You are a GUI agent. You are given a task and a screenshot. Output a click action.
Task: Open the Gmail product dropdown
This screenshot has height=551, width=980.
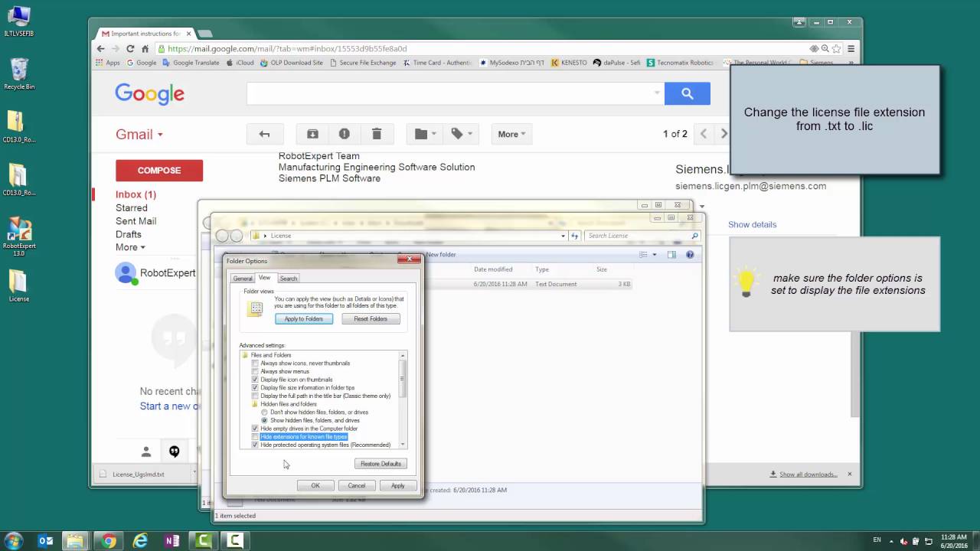(139, 135)
